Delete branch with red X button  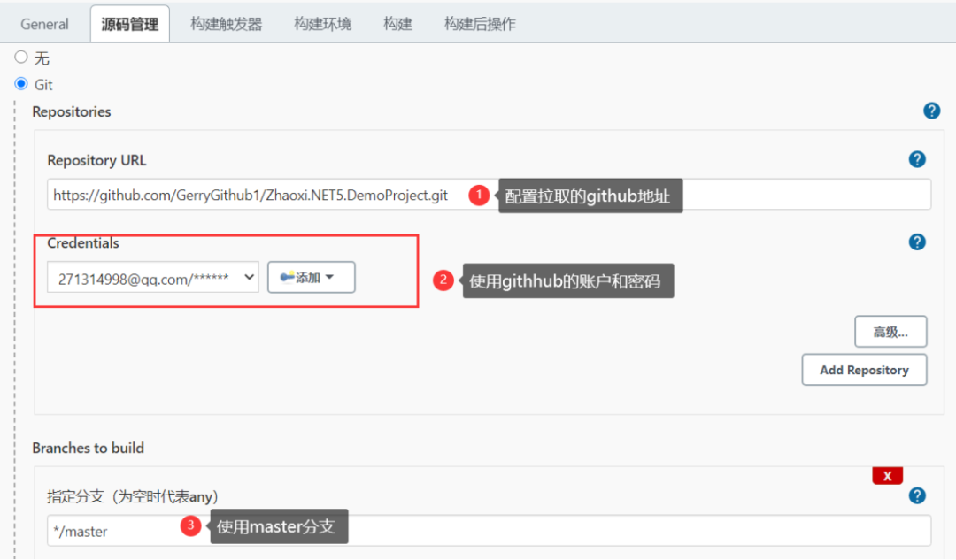887,476
